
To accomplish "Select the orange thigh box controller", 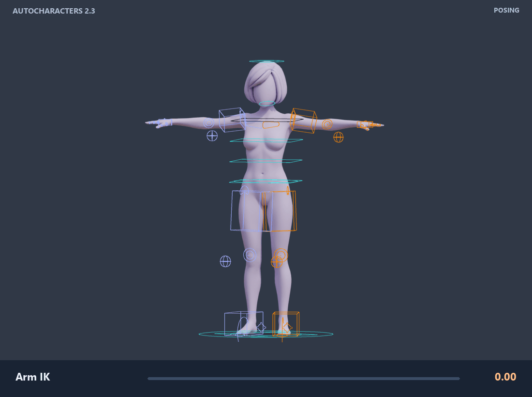I will tap(280, 211).
